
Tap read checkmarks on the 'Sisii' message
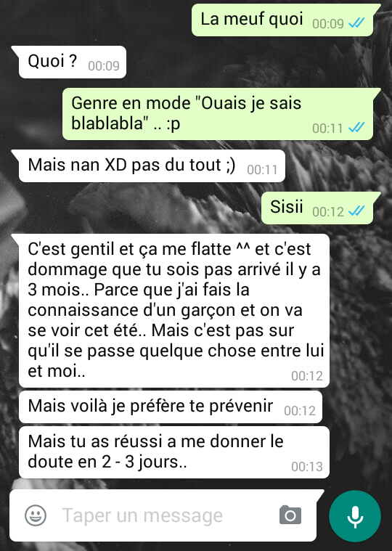click(x=356, y=211)
